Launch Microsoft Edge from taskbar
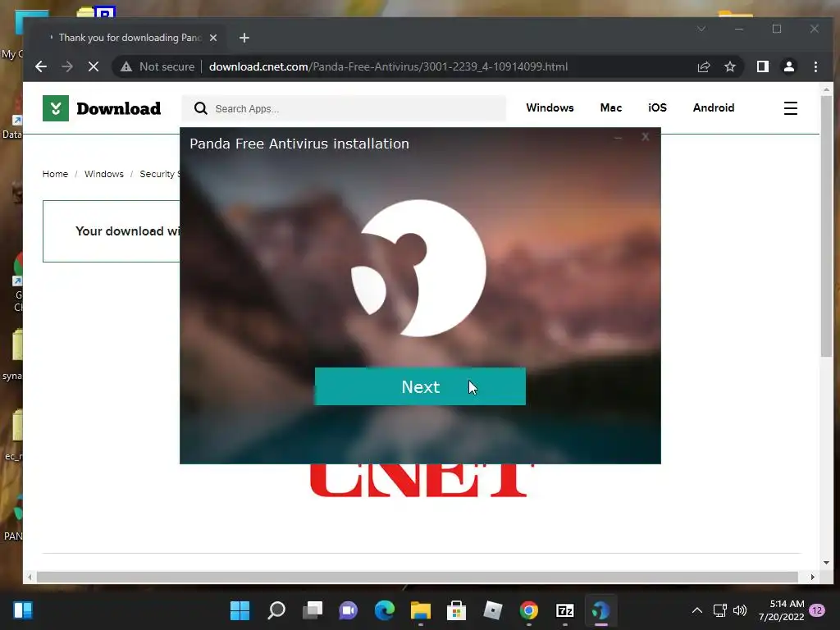840x630 pixels. coord(385,610)
